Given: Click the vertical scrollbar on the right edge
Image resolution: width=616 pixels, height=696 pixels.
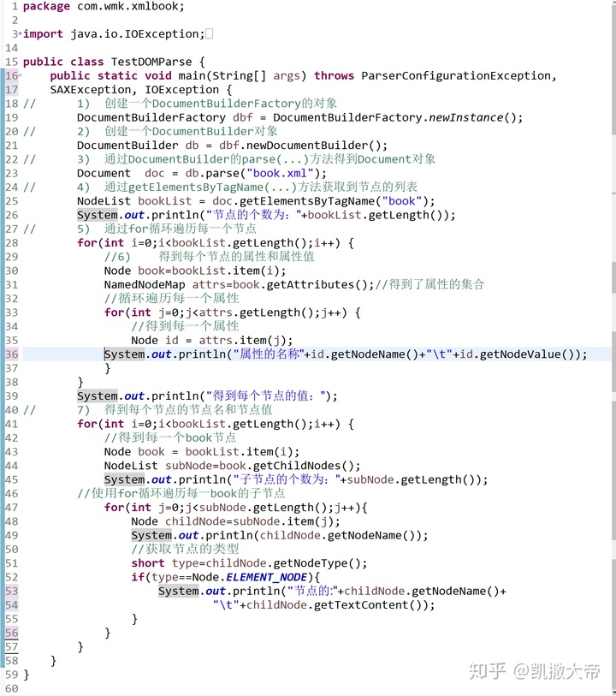Looking at the screenshot, I should coord(613,348).
